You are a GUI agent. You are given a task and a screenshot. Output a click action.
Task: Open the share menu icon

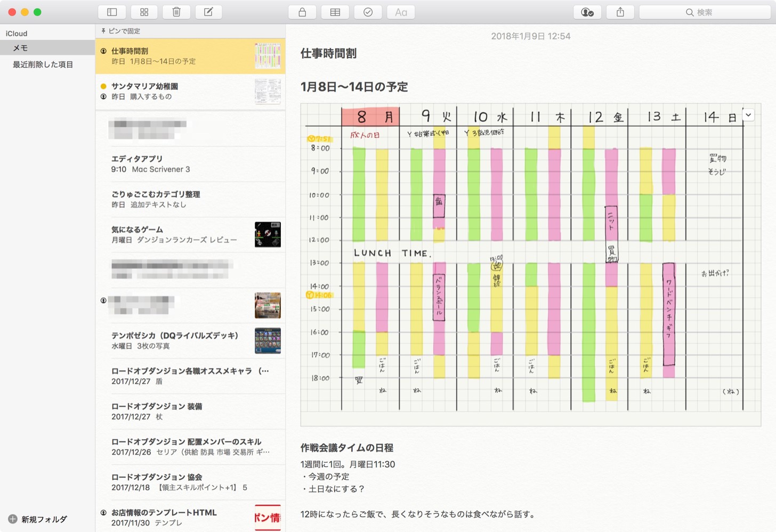point(620,12)
